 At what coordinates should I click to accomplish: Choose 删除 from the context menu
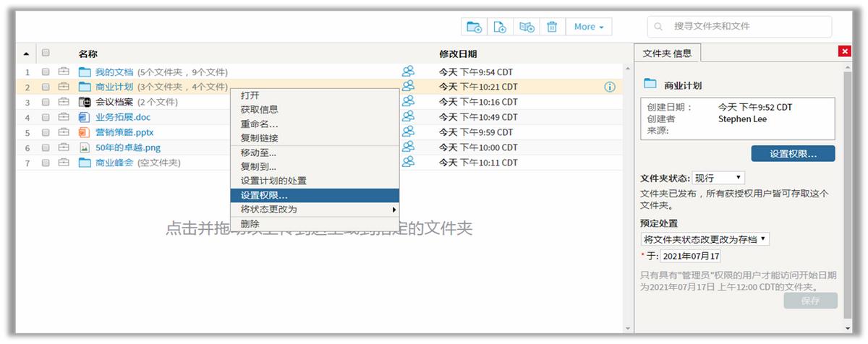pos(314,224)
